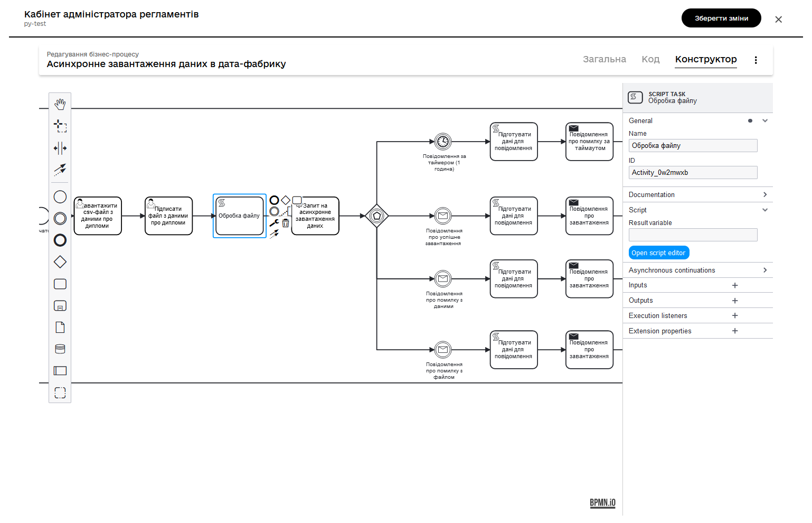Select the Обробка файлу script task
Screen dimensions: 812x523
coord(240,216)
